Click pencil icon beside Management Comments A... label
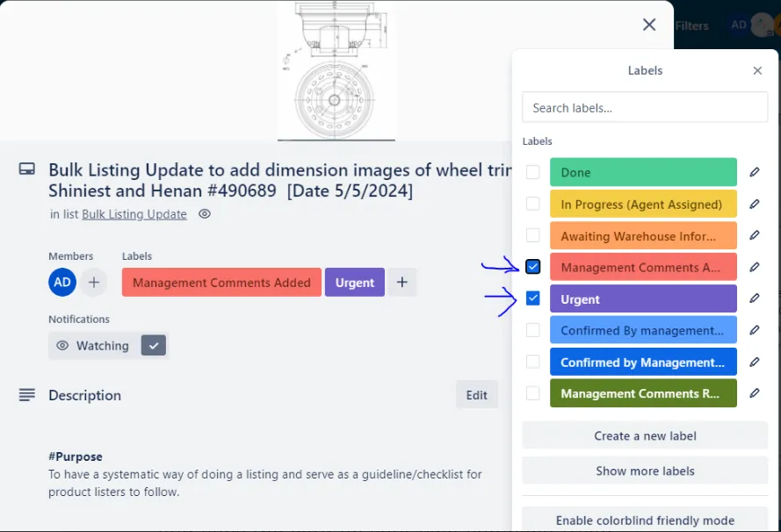 [754, 267]
